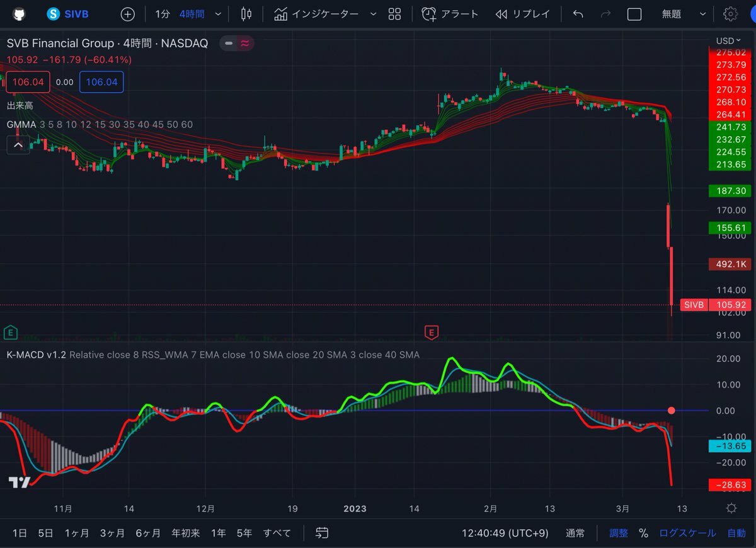
Task: Open the 無題 layout name
Action: pyautogui.click(x=672, y=14)
